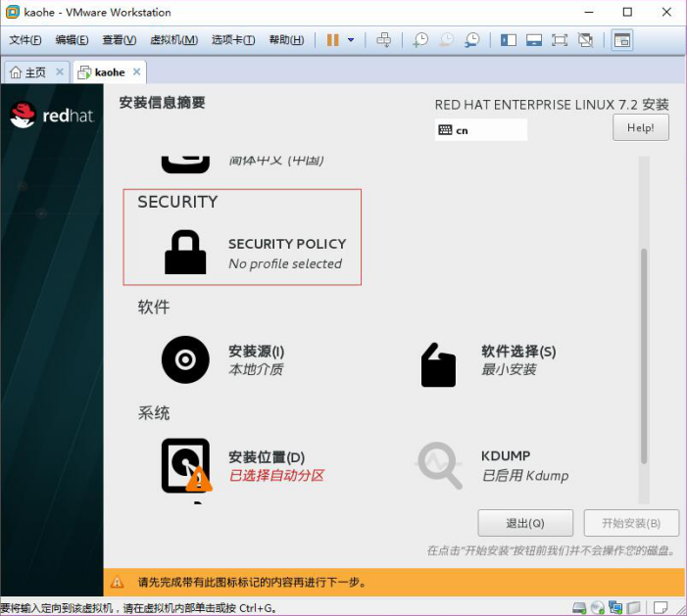
Task: Open the KDUMP magnifier icon
Action: [439, 465]
